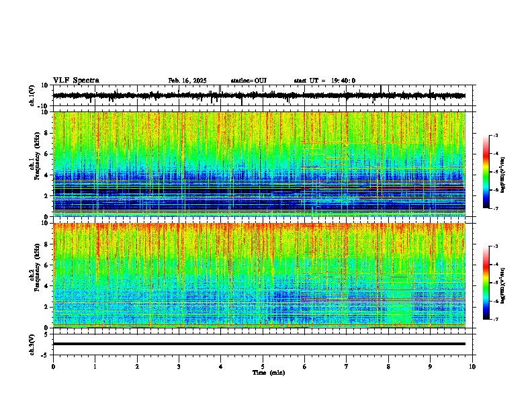This screenshot has width=532, height=411.
Task: Click the ch.1(V) waveform trace panel
Action: (x=263, y=95)
